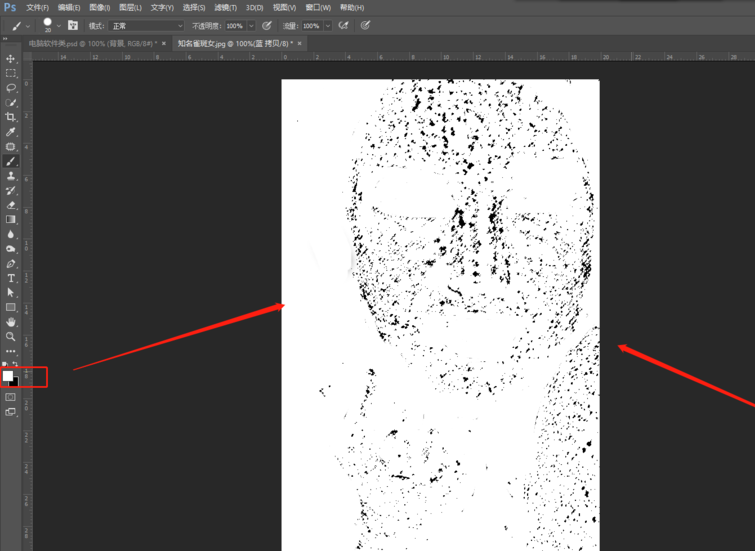Select the Rectangular Marquee tool
The height and width of the screenshot is (551, 755).
click(x=11, y=73)
